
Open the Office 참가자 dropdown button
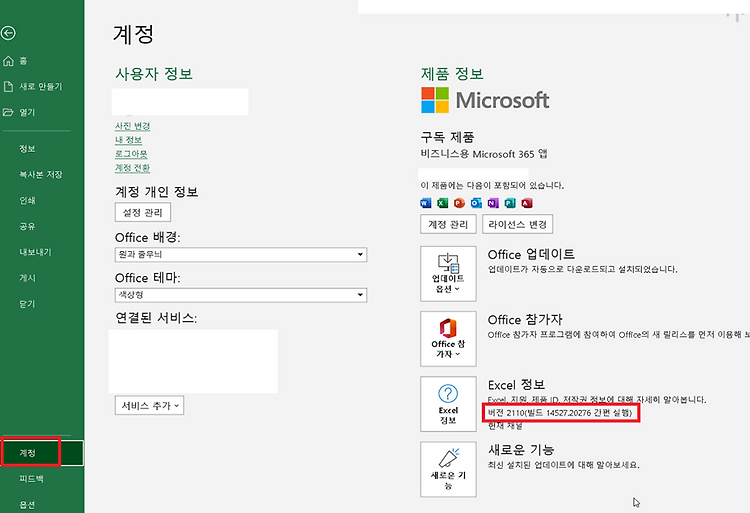click(448, 339)
